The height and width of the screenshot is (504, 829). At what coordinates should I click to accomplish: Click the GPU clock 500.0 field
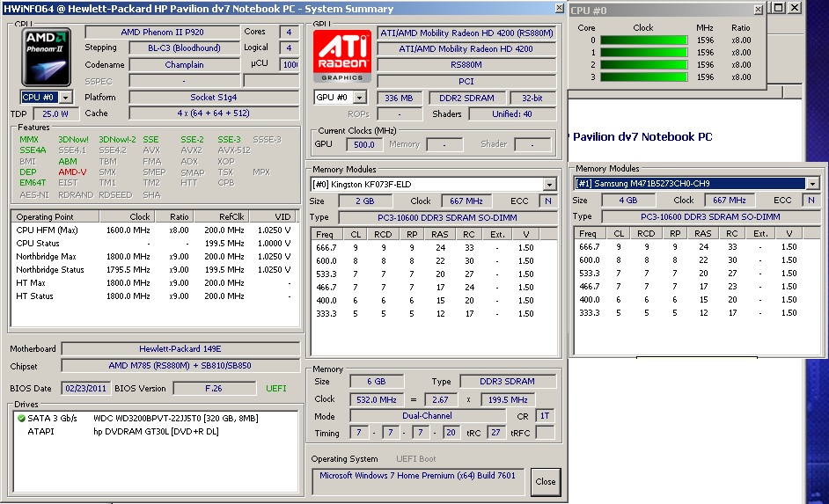coord(364,144)
